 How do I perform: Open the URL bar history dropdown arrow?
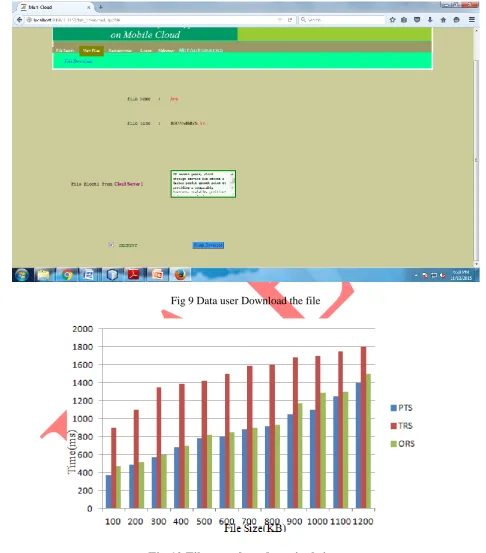[280, 20]
